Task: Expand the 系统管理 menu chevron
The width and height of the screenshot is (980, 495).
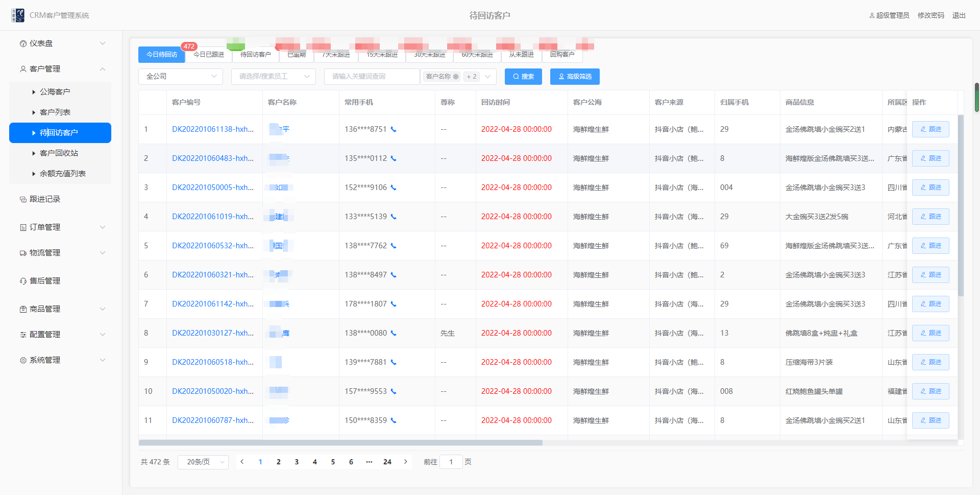Action: click(x=103, y=360)
